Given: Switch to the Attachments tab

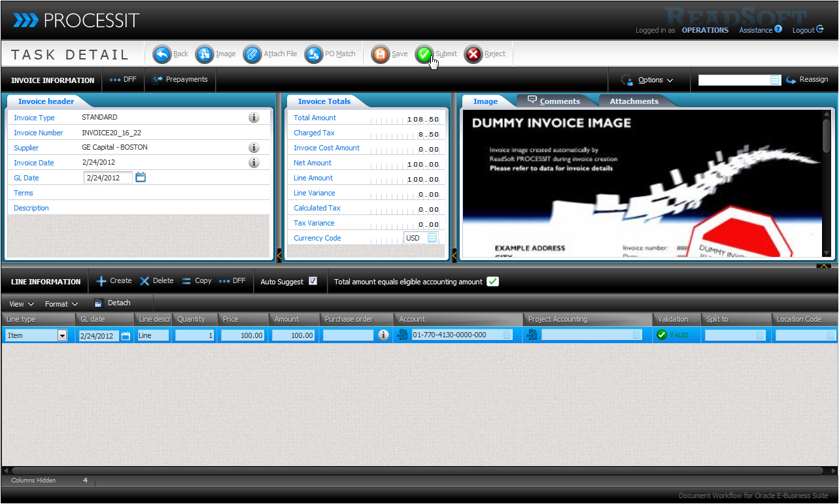Looking at the screenshot, I should click(634, 101).
